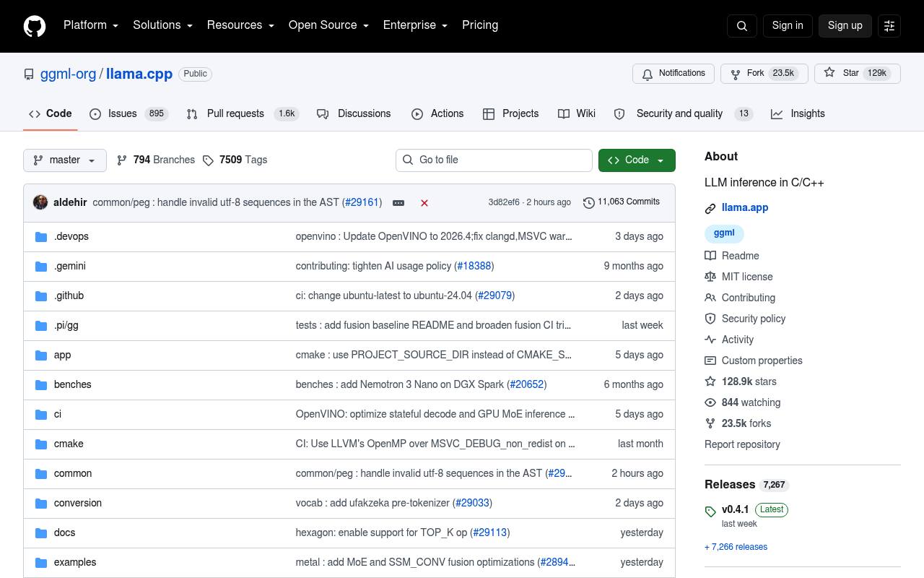This screenshot has width=924, height=578.
Task: Focus the Go to file search field
Action: point(494,160)
